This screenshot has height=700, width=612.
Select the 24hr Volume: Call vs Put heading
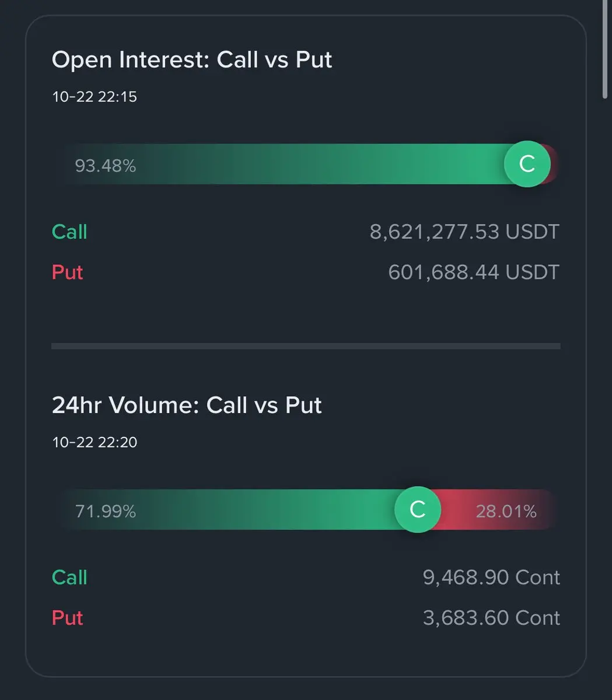coord(187,405)
